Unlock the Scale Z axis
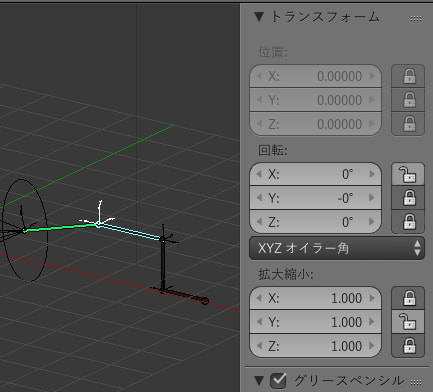 [x=408, y=346]
